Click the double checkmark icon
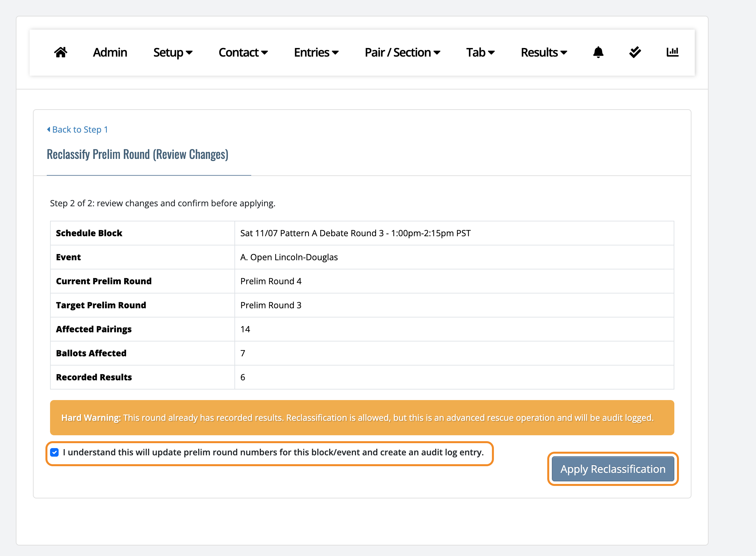Viewport: 756px width, 556px height. point(635,52)
